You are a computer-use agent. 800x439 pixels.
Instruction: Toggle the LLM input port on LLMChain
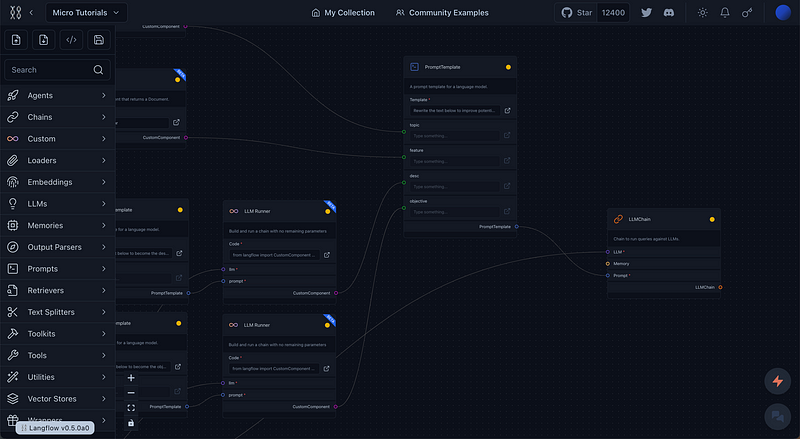click(607, 252)
